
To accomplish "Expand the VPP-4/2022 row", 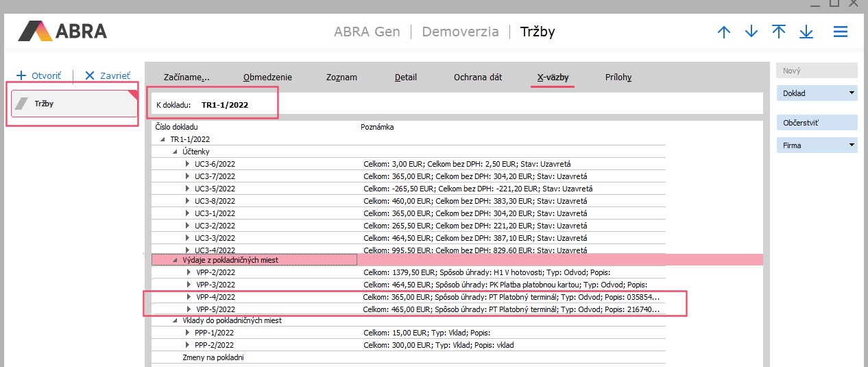I will coord(189,297).
